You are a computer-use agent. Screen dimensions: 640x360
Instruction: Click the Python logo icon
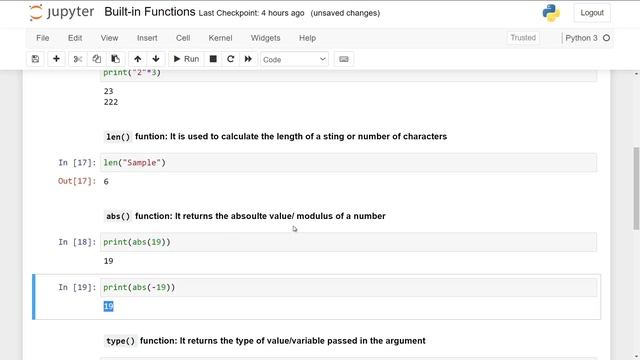(x=551, y=13)
